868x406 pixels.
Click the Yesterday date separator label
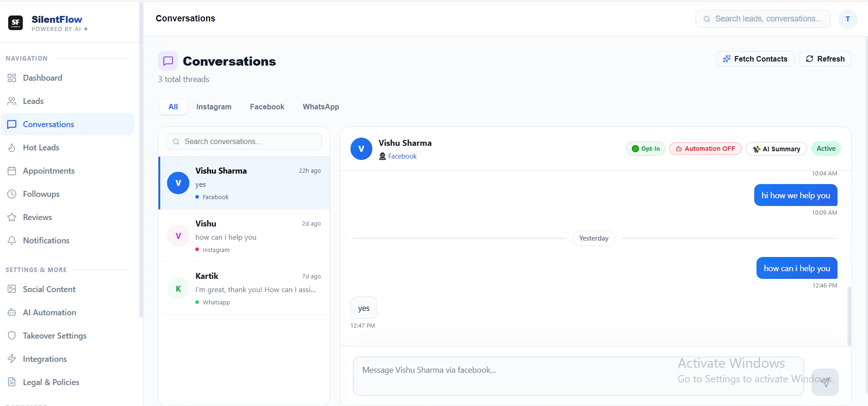(x=594, y=238)
